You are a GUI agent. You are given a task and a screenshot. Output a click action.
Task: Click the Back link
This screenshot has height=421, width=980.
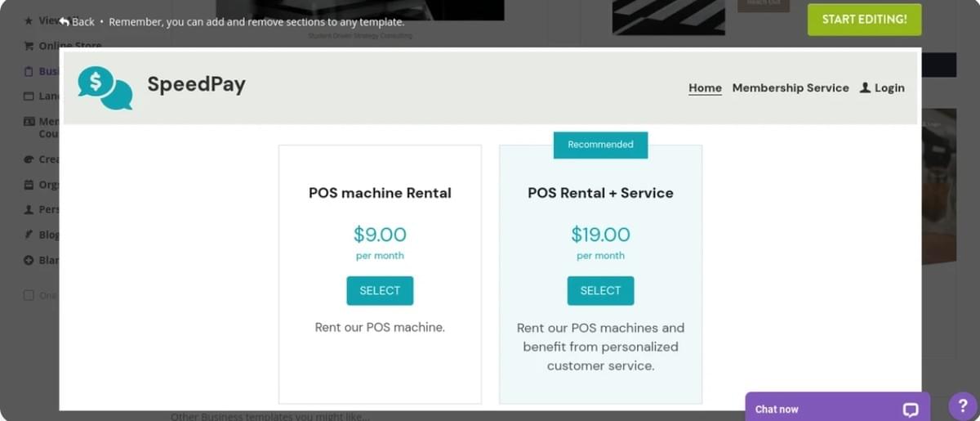[77, 21]
